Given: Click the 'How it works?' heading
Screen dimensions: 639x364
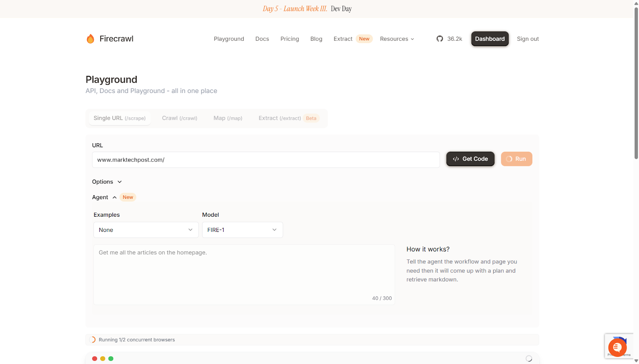Looking at the screenshot, I should click(x=428, y=249).
